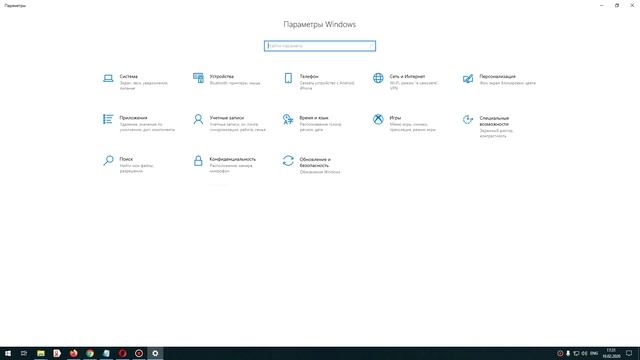Open the Сеть и Интернет globe icon
The image size is (640, 360).
coord(378,78)
